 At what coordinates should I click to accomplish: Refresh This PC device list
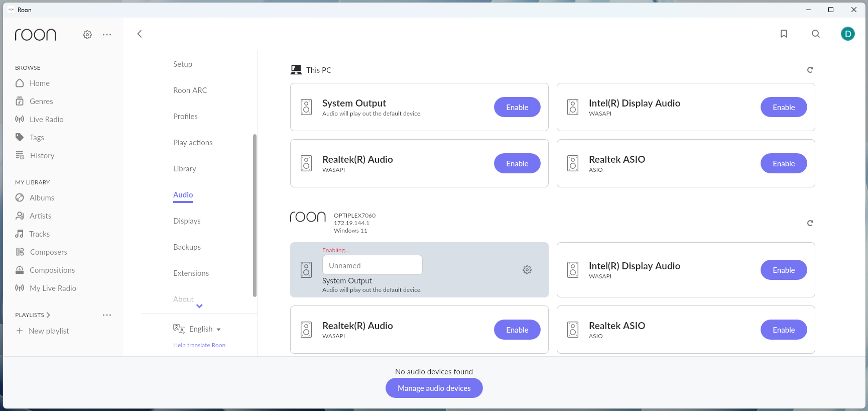click(810, 70)
